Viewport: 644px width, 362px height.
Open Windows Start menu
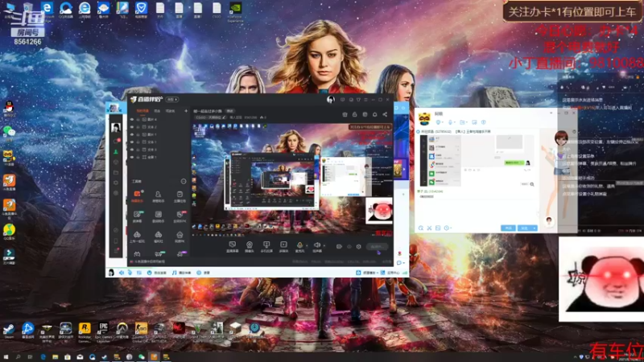6,357
